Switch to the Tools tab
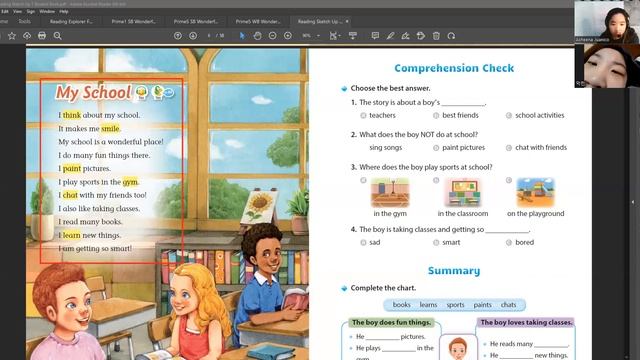 [x=24, y=21]
